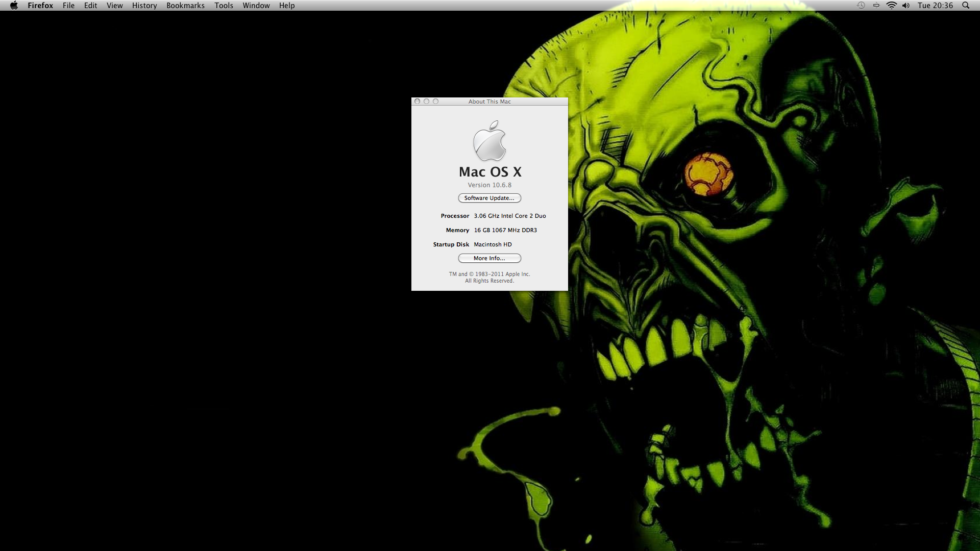
Task: Open the View menu
Action: point(114,6)
